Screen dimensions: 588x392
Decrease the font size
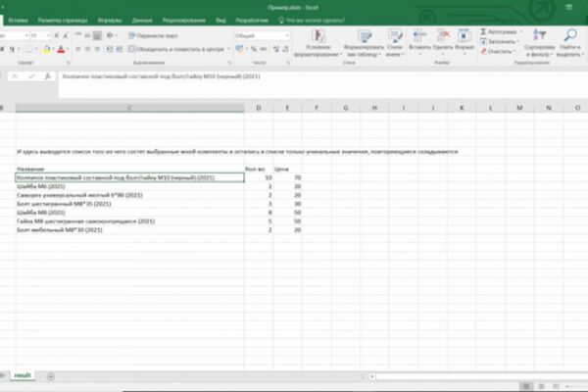pos(66,35)
